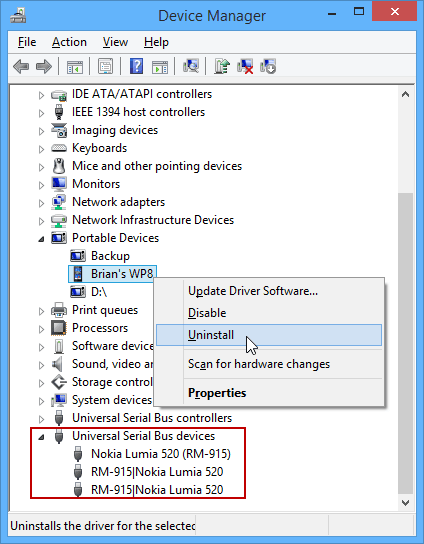Image resolution: width=424 pixels, height=544 pixels.
Task: Click the Disable device toolbar icon
Action: tap(268, 66)
